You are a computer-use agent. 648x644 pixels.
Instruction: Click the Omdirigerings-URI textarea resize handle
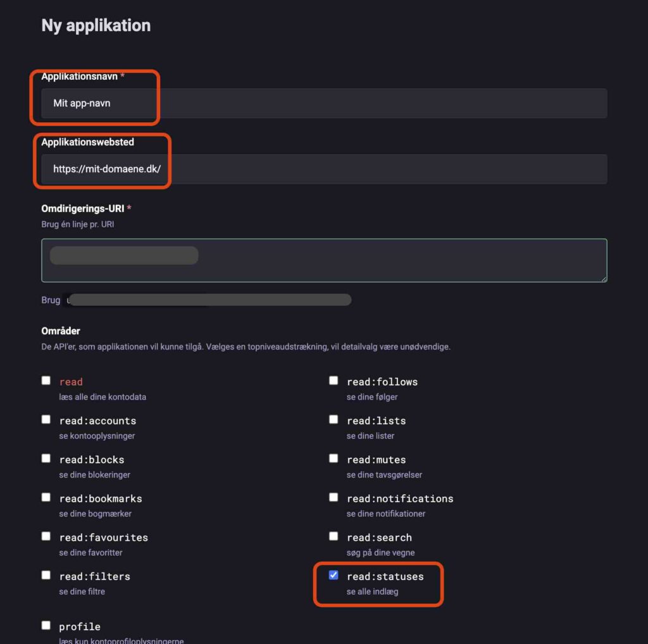click(604, 279)
